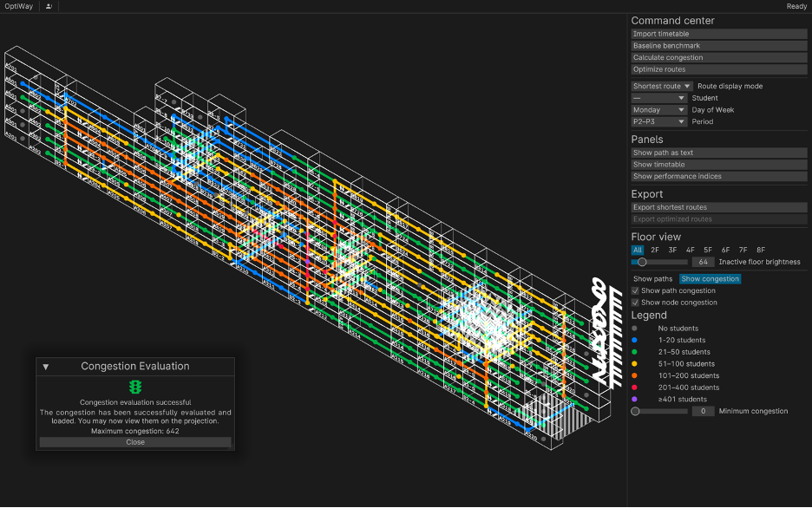Click the Ready status text
Image resolution: width=812 pixels, height=508 pixels.
click(796, 6)
